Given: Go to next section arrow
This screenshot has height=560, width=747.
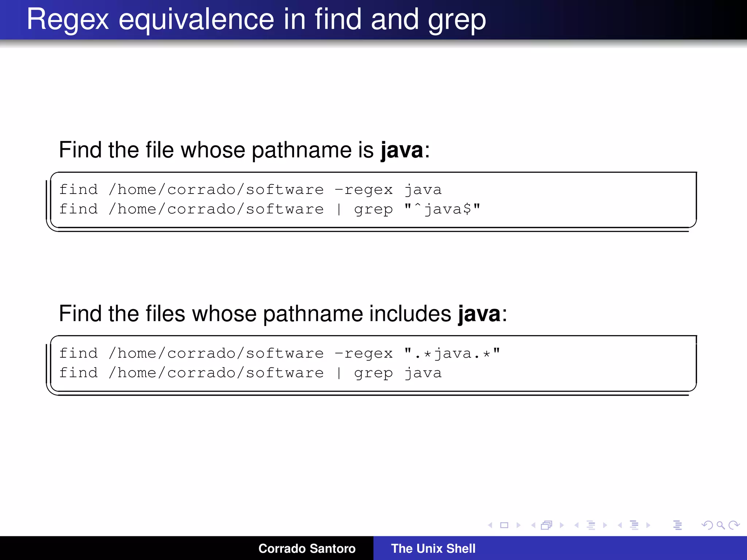Looking at the screenshot, I should [x=648, y=525].
